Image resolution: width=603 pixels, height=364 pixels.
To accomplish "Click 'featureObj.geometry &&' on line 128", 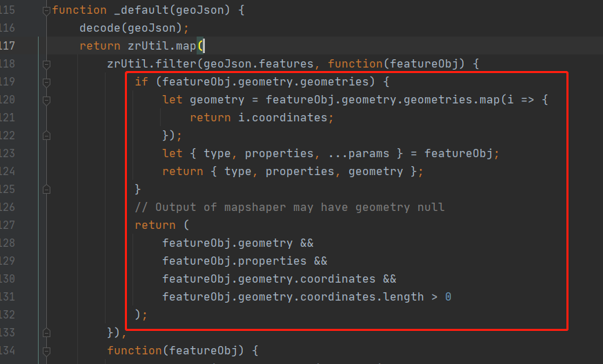I will (x=237, y=243).
